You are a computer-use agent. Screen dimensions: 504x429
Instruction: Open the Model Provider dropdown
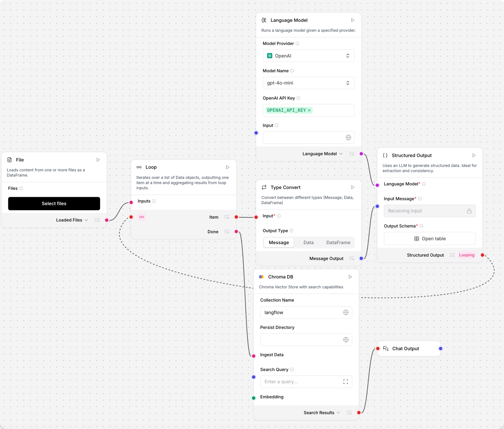click(308, 56)
